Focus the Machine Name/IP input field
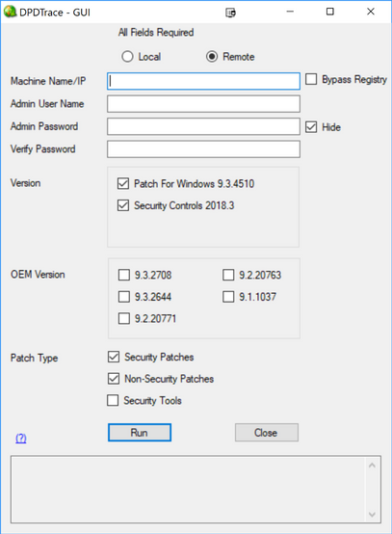This screenshot has height=534, width=392. (x=203, y=81)
